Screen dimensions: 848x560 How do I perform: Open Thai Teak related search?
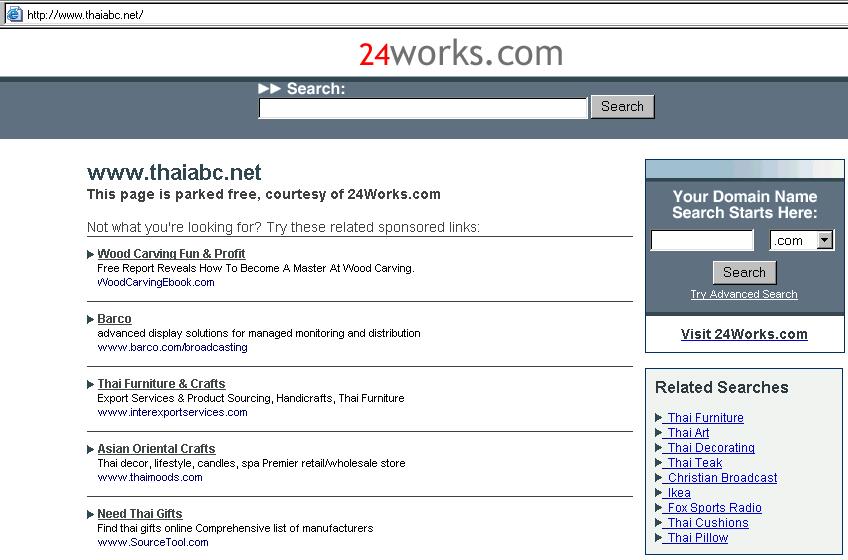point(694,463)
